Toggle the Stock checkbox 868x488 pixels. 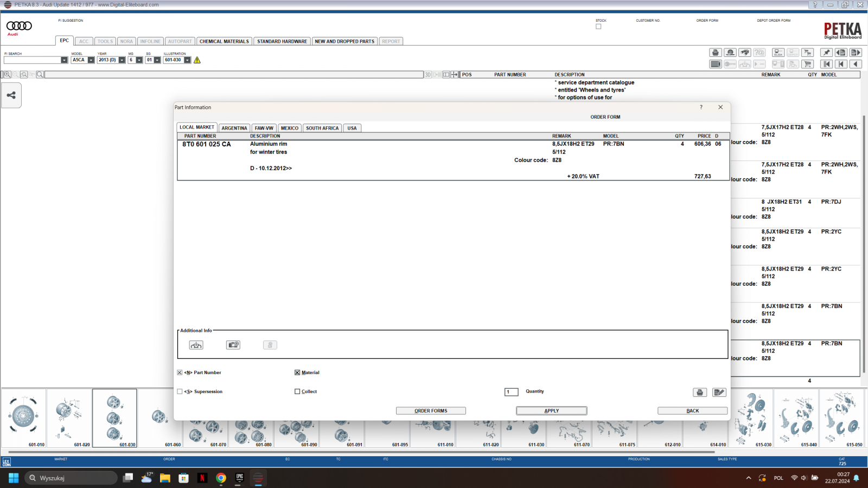(x=598, y=27)
